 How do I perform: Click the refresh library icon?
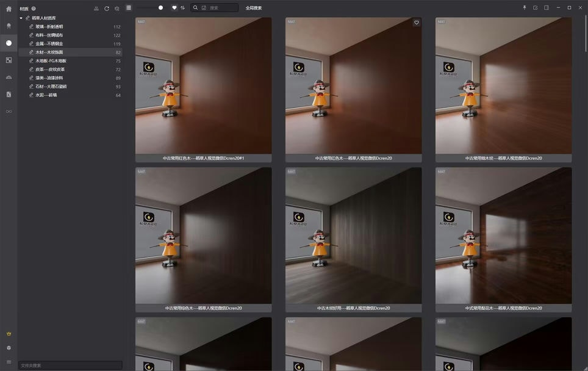107,9
